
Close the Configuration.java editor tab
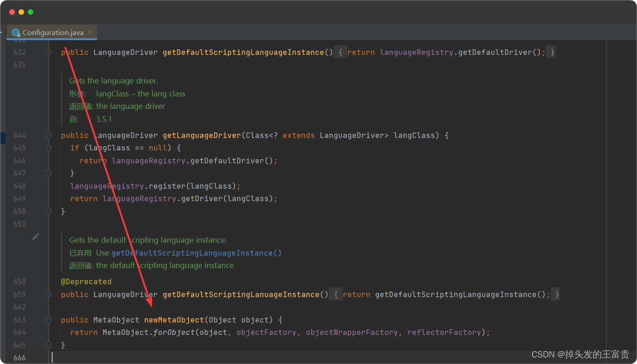pos(90,32)
